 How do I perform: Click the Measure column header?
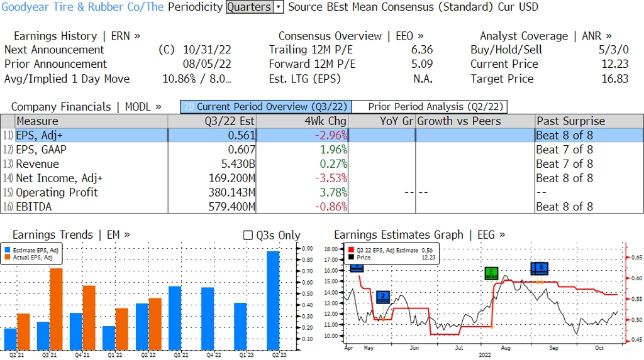point(91,121)
